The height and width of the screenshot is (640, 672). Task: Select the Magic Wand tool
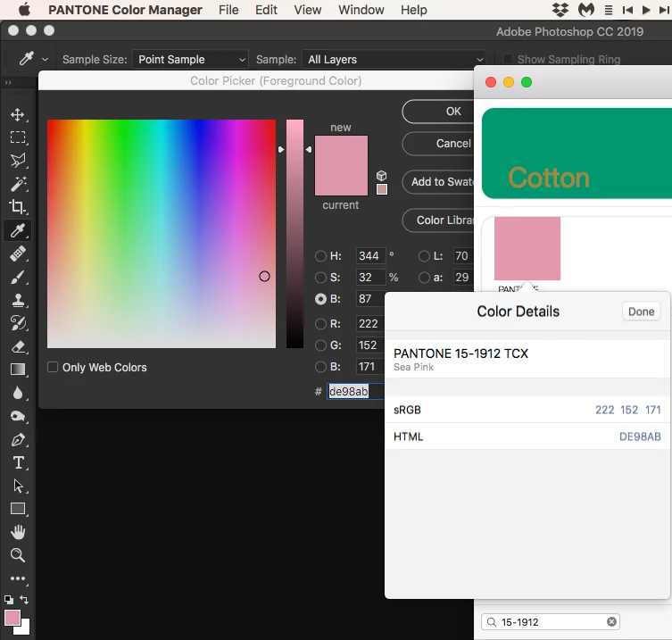(x=18, y=184)
